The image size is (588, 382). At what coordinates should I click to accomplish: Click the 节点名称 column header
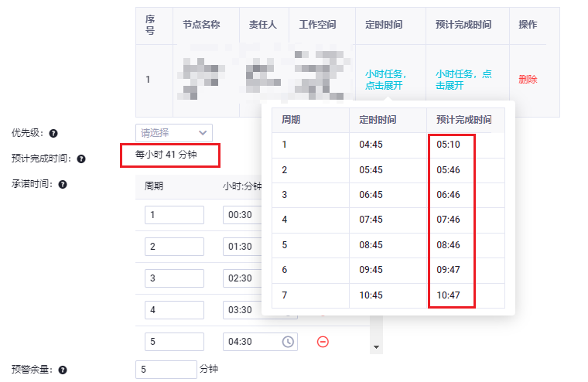pyautogui.click(x=201, y=25)
